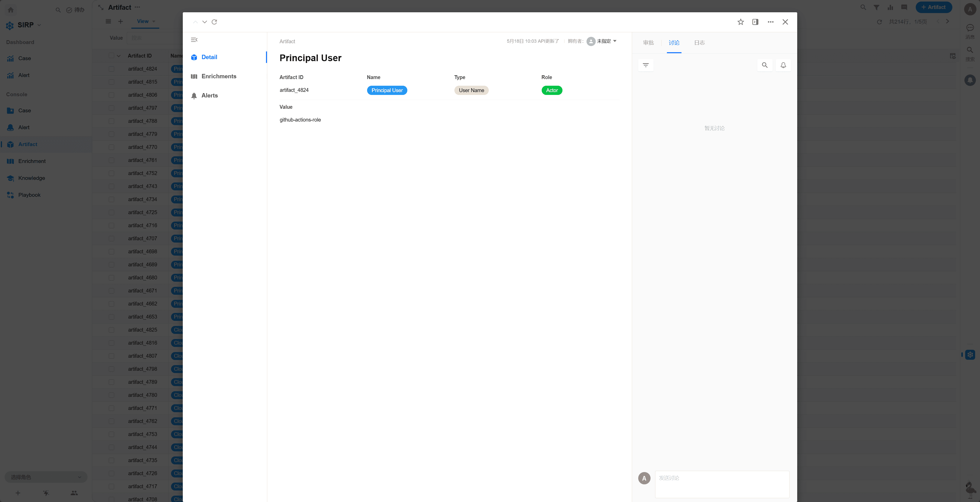The image size is (980, 502).
Task: Expand the header checkbox selection chevron
Action: [x=119, y=56]
